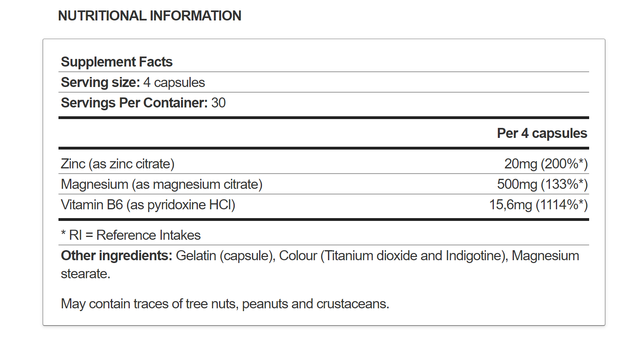Click the 20mg (200%*) zinc amount
The width and height of the screenshot is (644, 344).
point(546,164)
